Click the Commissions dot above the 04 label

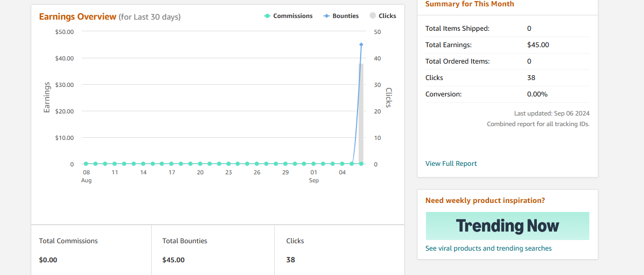pyautogui.click(x=342, y=164)
